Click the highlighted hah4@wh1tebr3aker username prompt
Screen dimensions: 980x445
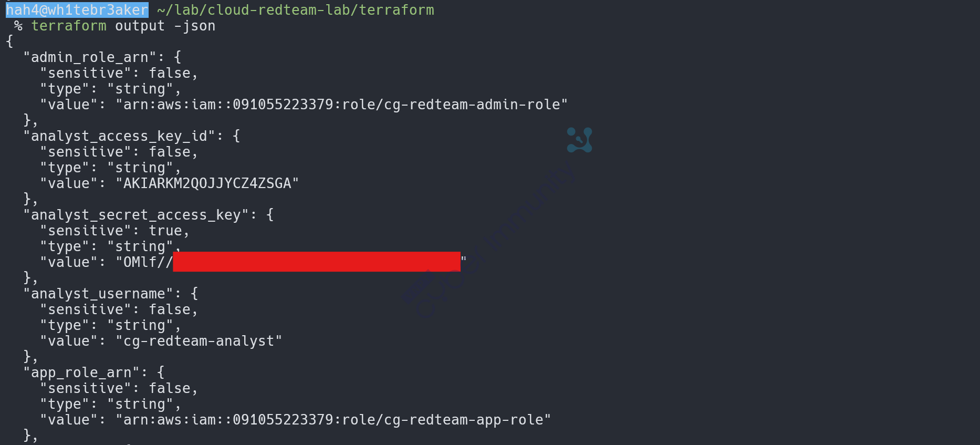click(77, 10)
